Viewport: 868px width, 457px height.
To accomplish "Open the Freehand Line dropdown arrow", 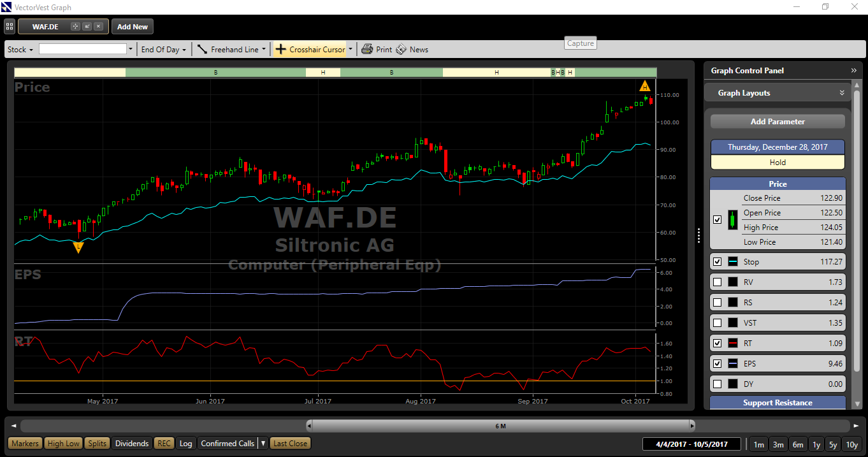I will click(x=264, y=49).
